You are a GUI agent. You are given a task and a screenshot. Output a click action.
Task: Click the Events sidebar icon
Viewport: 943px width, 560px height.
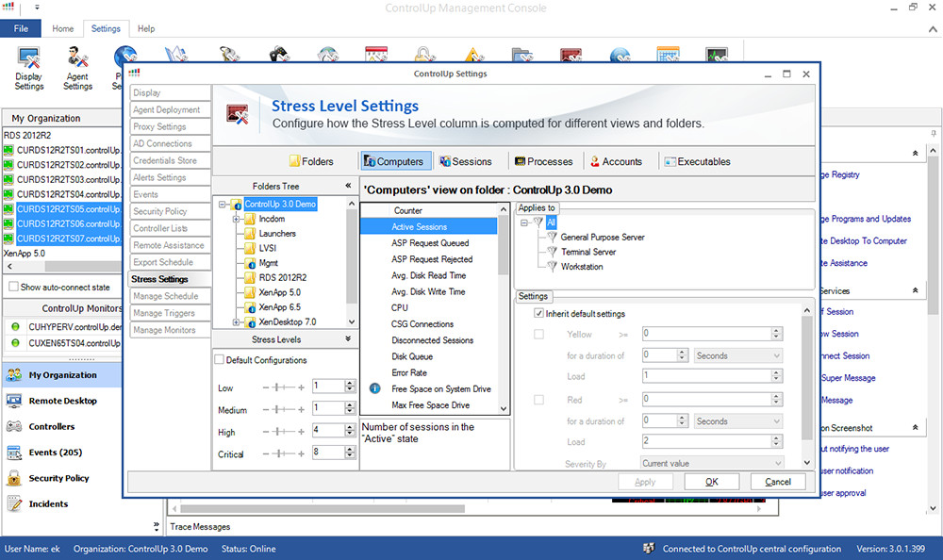pos(14,453)
